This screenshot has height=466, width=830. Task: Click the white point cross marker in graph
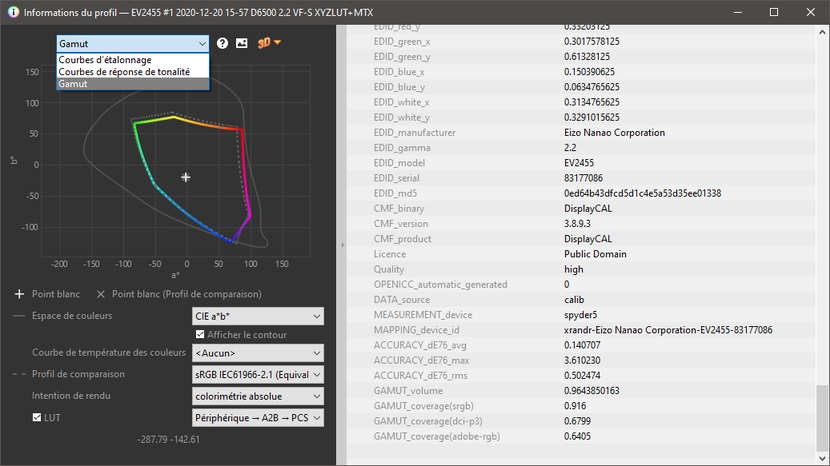[186, 177]
